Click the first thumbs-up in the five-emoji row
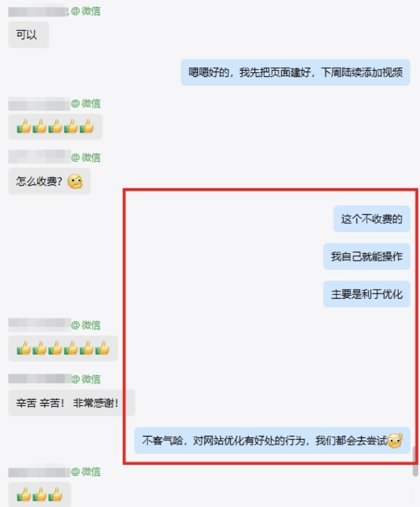The height and width of the screenshot is (507, 420). click(x=24, y=126)
